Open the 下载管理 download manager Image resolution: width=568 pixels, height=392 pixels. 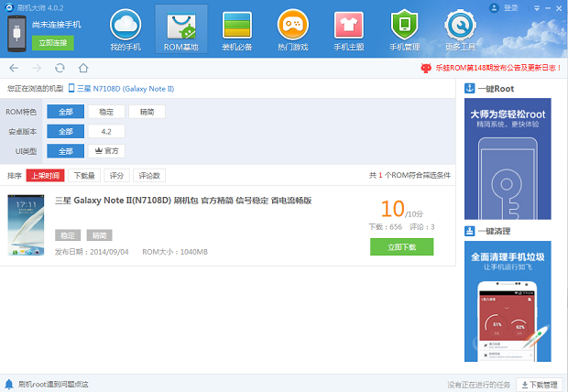pos(541,385)
